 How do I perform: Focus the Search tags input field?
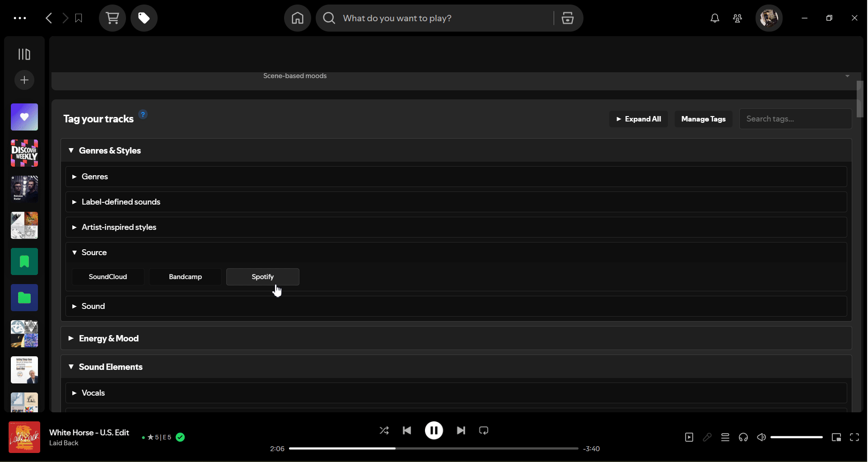pos(795,119)
